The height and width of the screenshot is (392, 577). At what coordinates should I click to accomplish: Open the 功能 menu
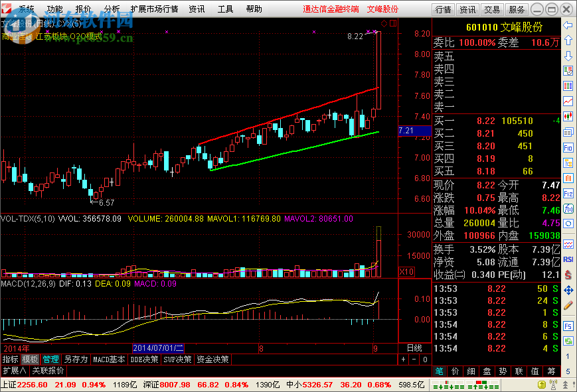coord(55,9)
